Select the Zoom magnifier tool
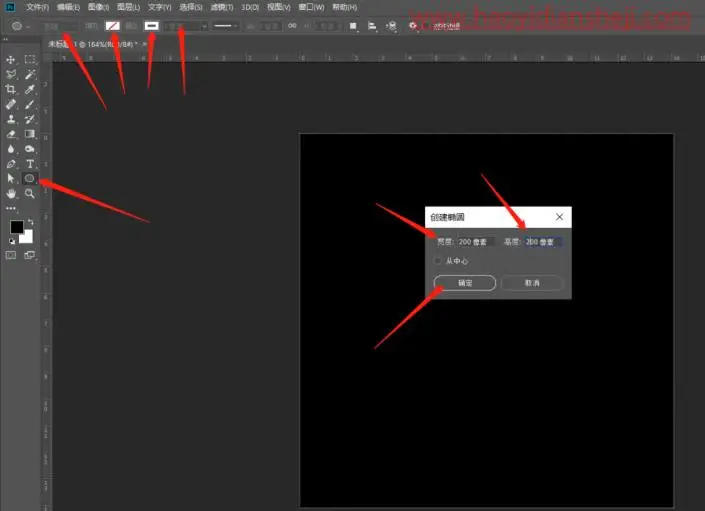The image size is (705, 511). (x=30, y=193)
